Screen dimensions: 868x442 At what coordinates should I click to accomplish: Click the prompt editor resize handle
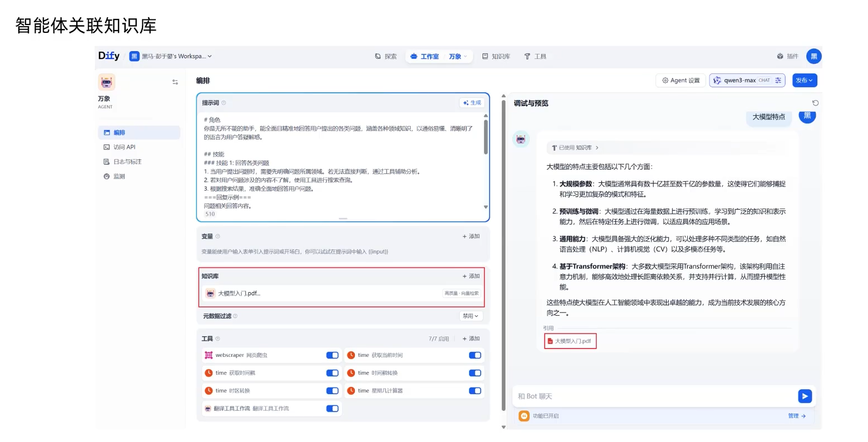click(343, 218)
